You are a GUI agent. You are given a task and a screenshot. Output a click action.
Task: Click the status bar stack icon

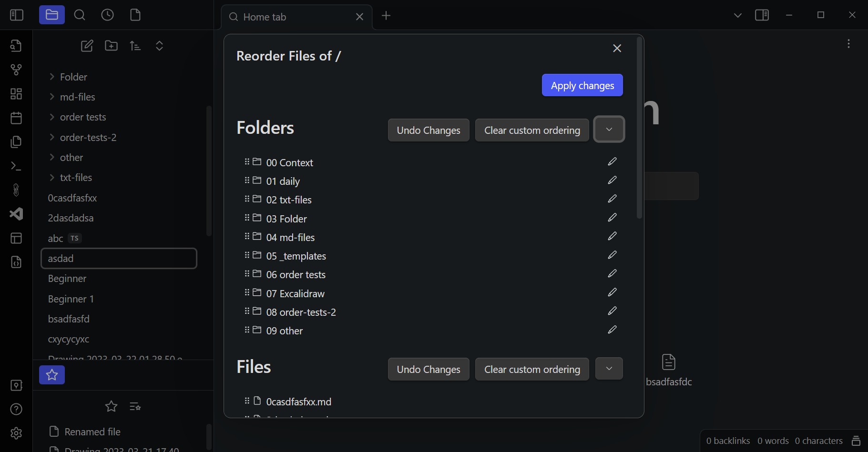(x=856, y=441)
